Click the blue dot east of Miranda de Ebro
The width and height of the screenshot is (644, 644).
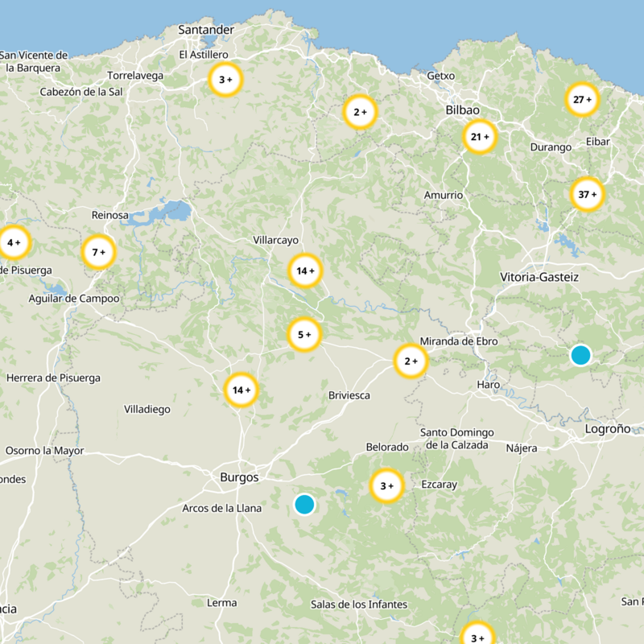coord(582,354)
